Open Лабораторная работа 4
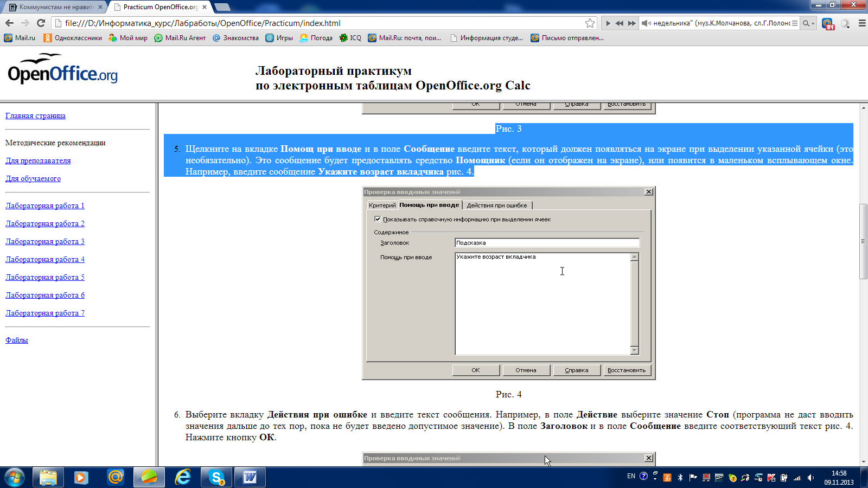Image resolution: width=868 pixels, height=488 pixels. point(45,259)
